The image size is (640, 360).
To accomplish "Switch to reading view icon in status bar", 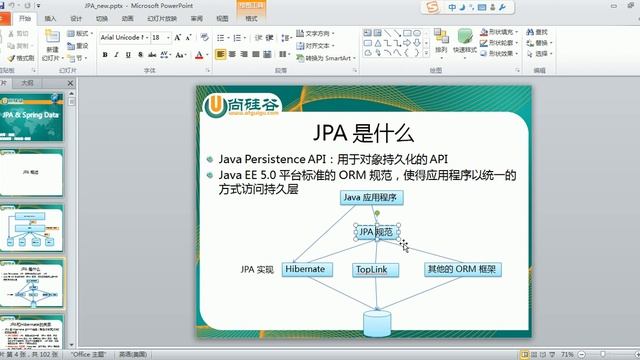I will [x=543, y=355].
